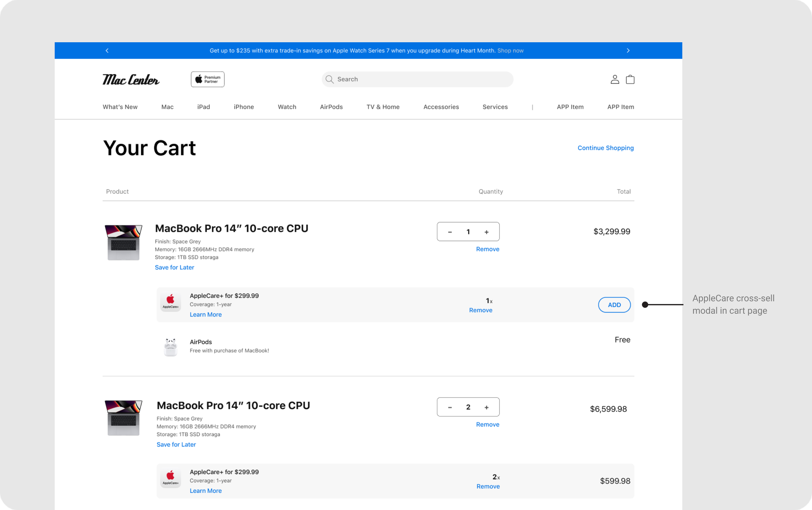Click the $599.98 AppleCare+ total
The height and width of the screenshot is (510, 812).
pyautogui.click(x=615, y=481)
